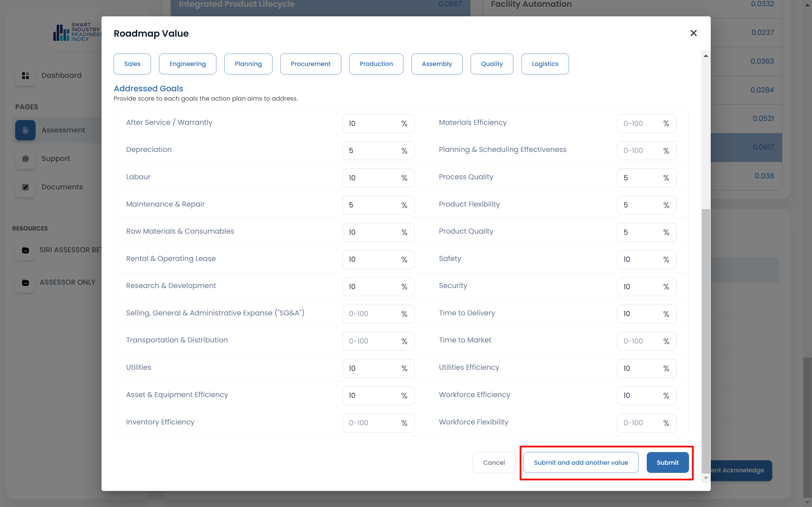Toggle the Logistics department chip
The width and height of the screenshot is (812, 507).
click(545, 64)
